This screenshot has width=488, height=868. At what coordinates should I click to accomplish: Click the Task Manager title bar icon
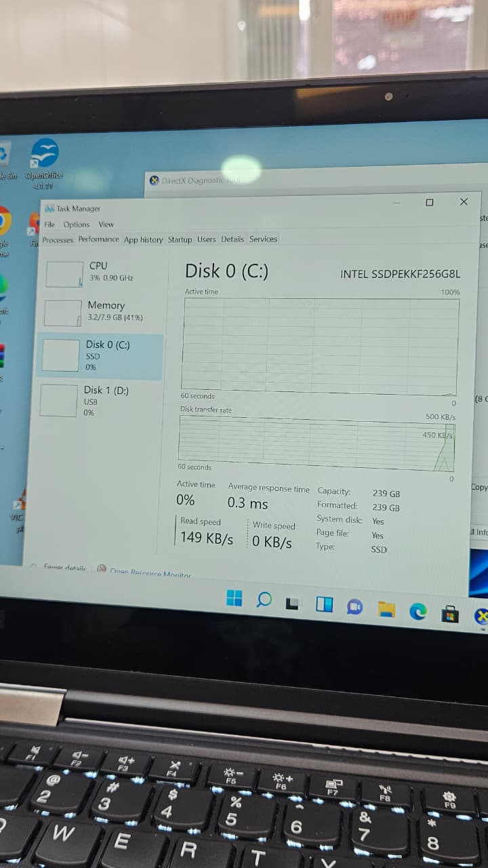tap(49, 208)
